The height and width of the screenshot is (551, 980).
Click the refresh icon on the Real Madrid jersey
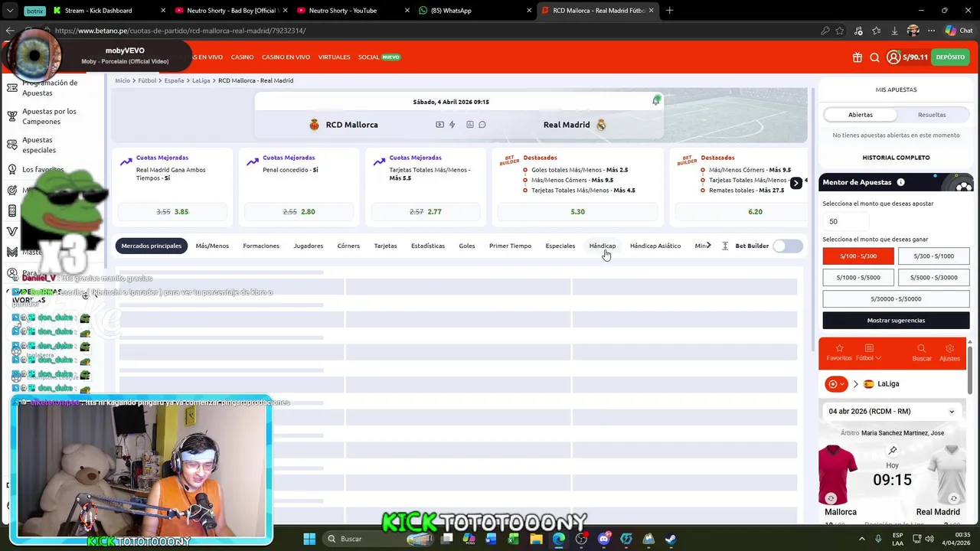point(954,498)
